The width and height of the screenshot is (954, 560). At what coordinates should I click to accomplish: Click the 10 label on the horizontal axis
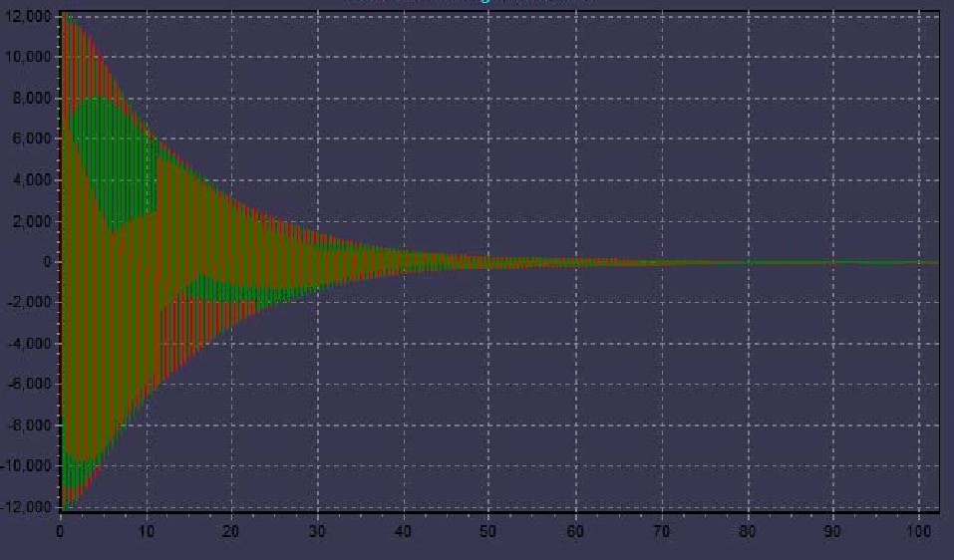pyautogui.click(x=147, y=531)
